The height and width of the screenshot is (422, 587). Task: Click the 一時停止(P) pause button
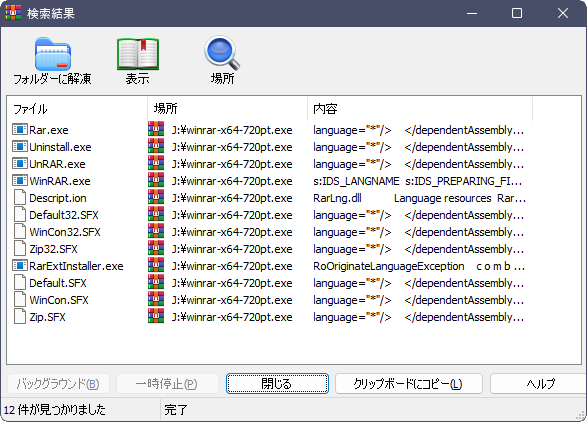point(167,383)
